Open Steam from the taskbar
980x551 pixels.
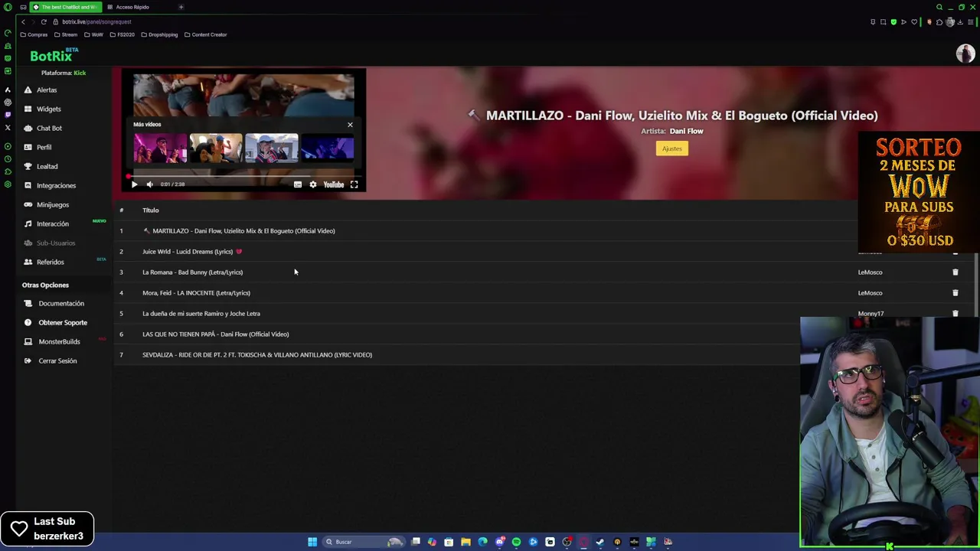600,542
